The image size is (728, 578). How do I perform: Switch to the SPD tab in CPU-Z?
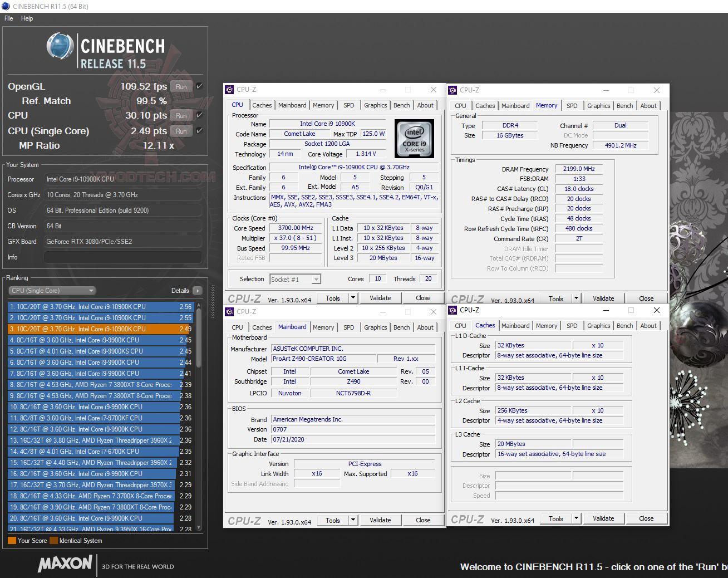(x=349, y=105)
